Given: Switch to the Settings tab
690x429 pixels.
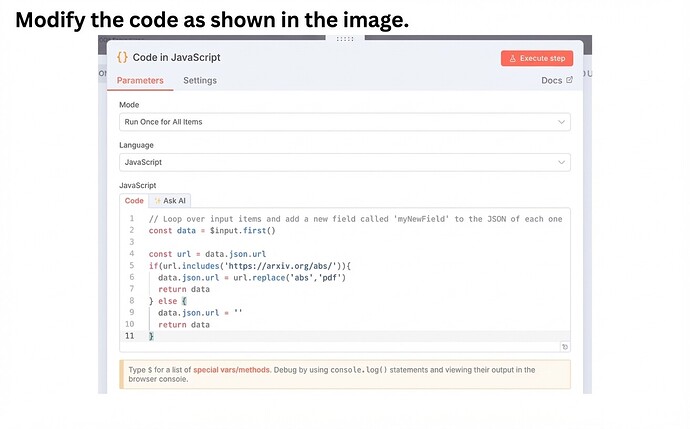Looking at the screenshot, I should [x=199, y=80].
